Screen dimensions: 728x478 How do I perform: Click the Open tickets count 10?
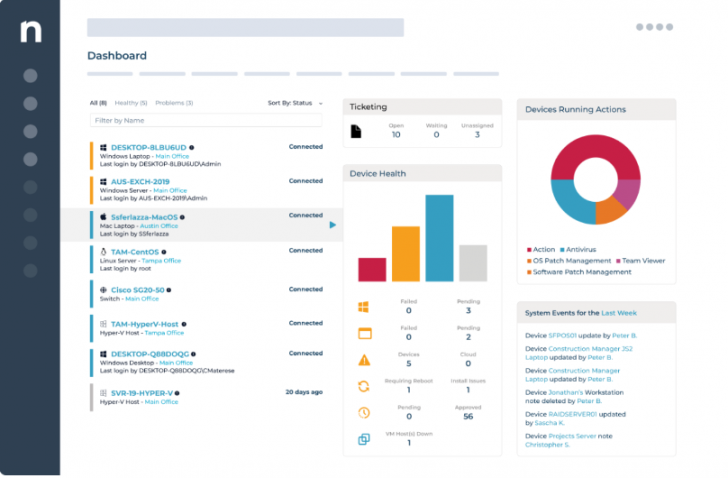[396, 135]
